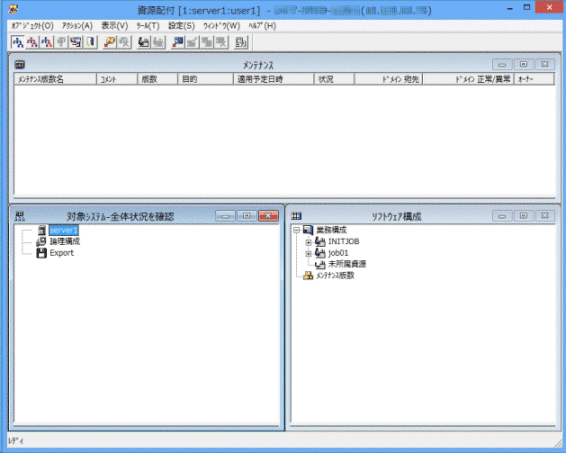The width and height of the screenshot is (566, 453).
Task: Select server1 in the target system tree
Action: point(64,230)
